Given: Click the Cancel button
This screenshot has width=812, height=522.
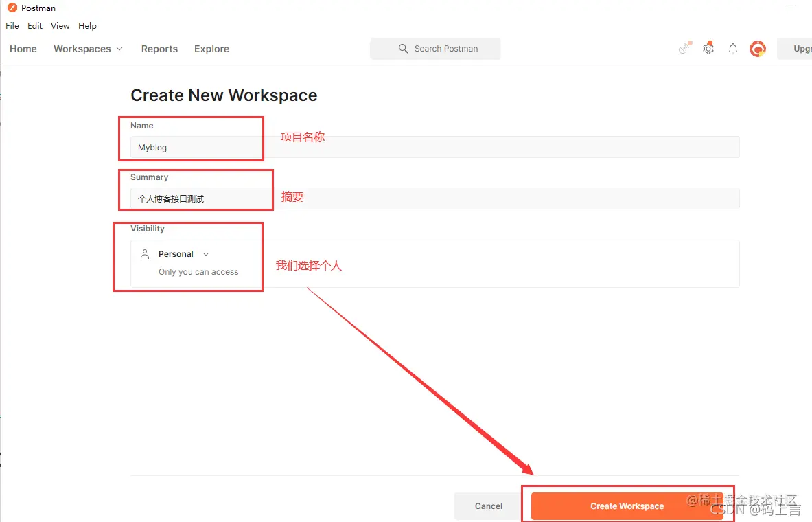Looking at the screenshot, I should point(488,506).
